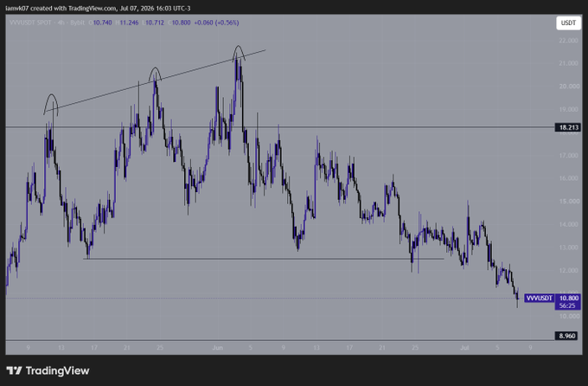Click the 12.000 price axis label
The width and height of the screenshot is (588, 386).
568,271
